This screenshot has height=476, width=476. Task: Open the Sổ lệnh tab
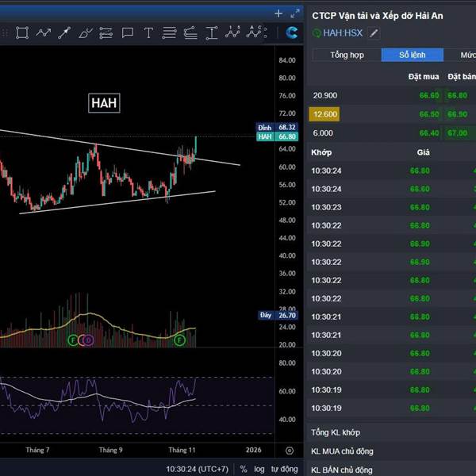(x=411, y=55)
